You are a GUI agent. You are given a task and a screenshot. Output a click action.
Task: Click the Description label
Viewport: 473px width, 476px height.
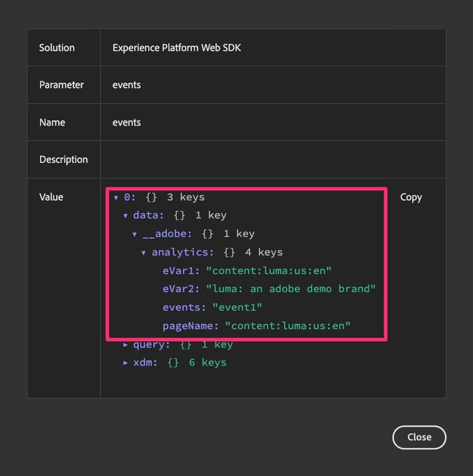click(x=63, y=160)
